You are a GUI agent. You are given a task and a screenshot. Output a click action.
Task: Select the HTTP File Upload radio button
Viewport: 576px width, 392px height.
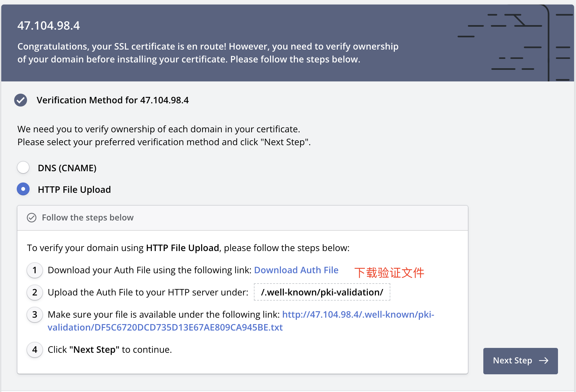(x=23, y=189)
